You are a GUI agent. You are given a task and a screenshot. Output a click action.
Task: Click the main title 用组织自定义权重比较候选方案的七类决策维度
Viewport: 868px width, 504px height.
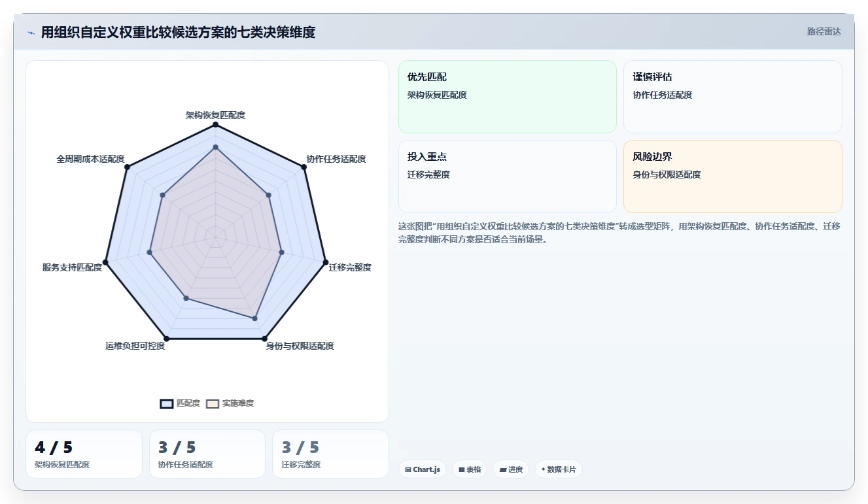tap(178, 32)
